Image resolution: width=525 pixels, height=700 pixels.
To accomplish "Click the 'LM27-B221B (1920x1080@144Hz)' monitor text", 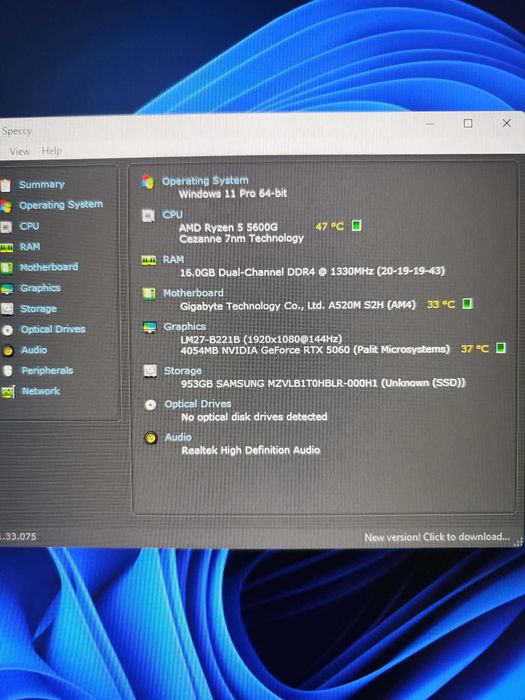I will tap(261, 339).
